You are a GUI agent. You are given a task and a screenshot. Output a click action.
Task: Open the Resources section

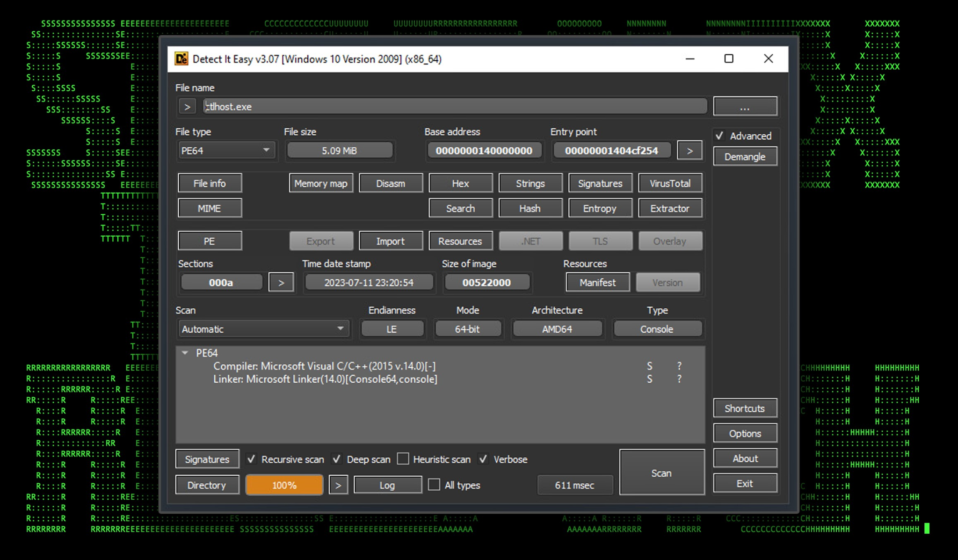pyautogui.click(x=460, y=241)
